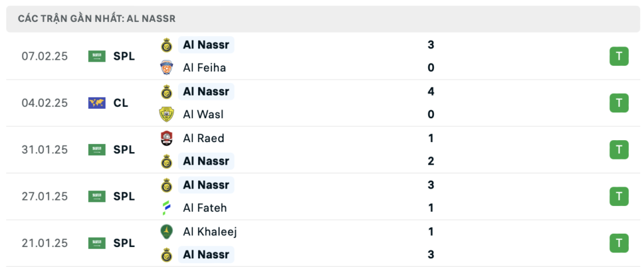Click Saudi flag icon for 21.01.25 match

[97, 243]
